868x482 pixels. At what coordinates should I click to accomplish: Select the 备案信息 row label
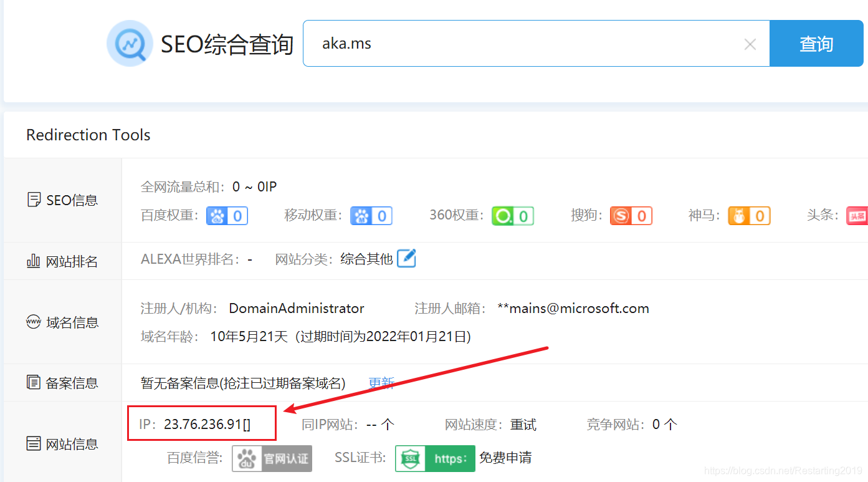coord(72,383)
